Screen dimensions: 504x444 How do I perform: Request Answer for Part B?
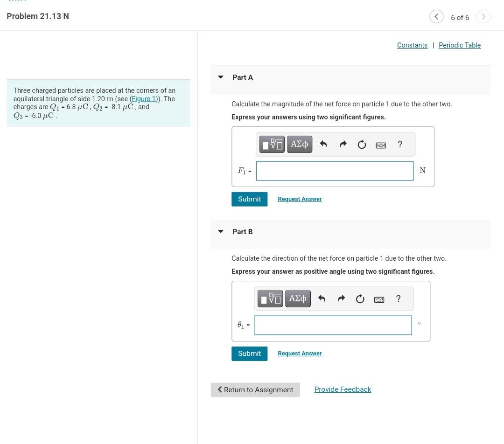pos(299,353)
